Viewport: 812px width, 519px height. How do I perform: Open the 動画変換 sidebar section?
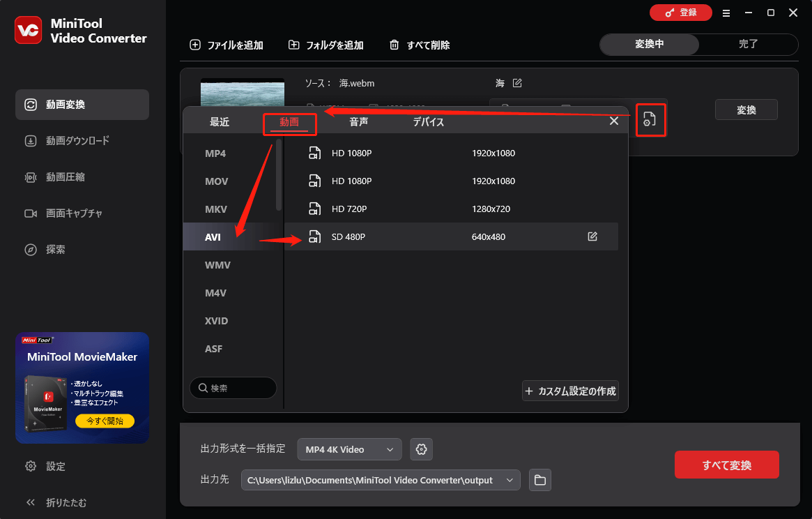pos(82,104)
